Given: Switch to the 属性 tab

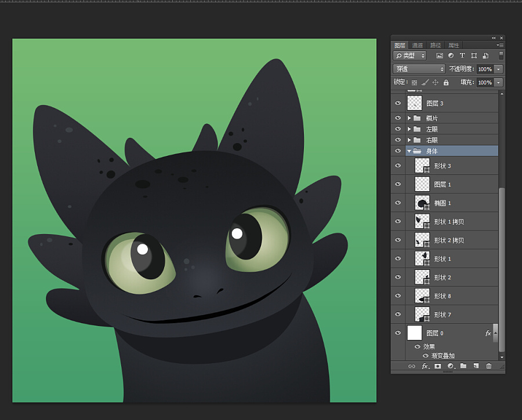Looking at the screenshot, I should tap(454, 45).
